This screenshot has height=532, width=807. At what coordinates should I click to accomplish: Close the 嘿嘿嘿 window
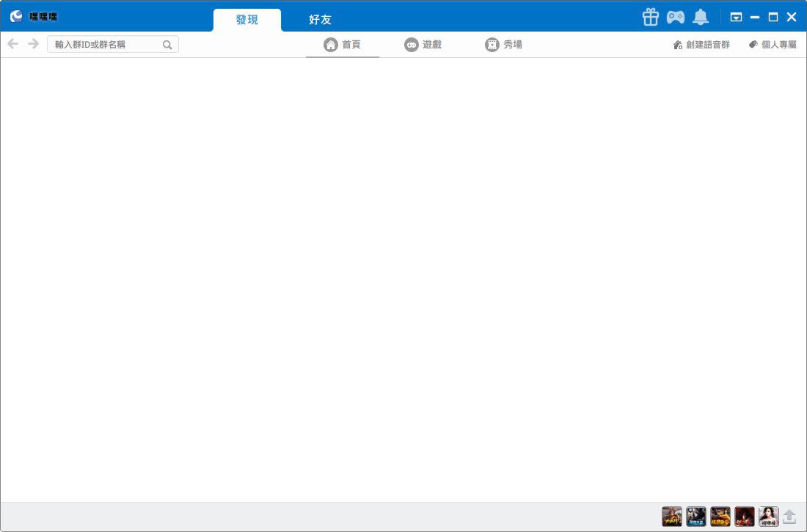pos(792,17)
